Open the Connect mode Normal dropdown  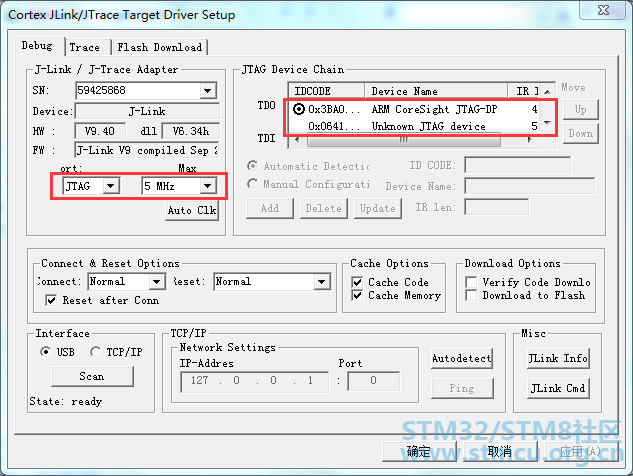click(156, 282)
